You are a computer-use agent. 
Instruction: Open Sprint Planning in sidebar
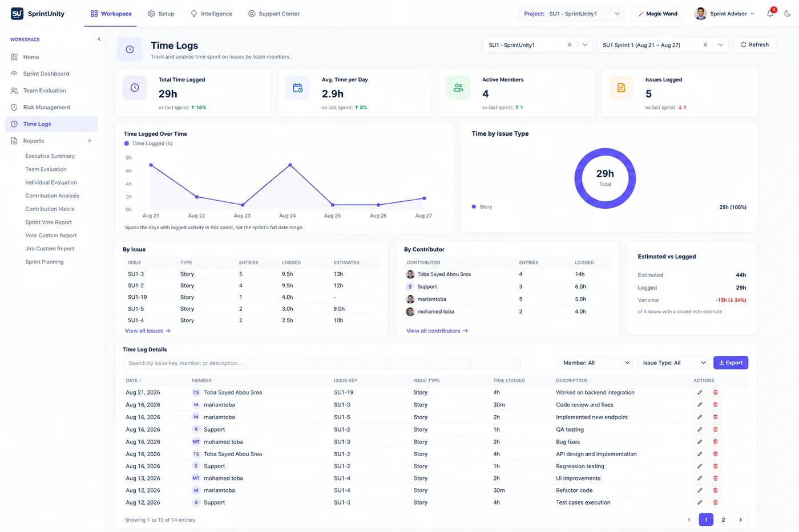pyautogui.click(x=45, y=262)
